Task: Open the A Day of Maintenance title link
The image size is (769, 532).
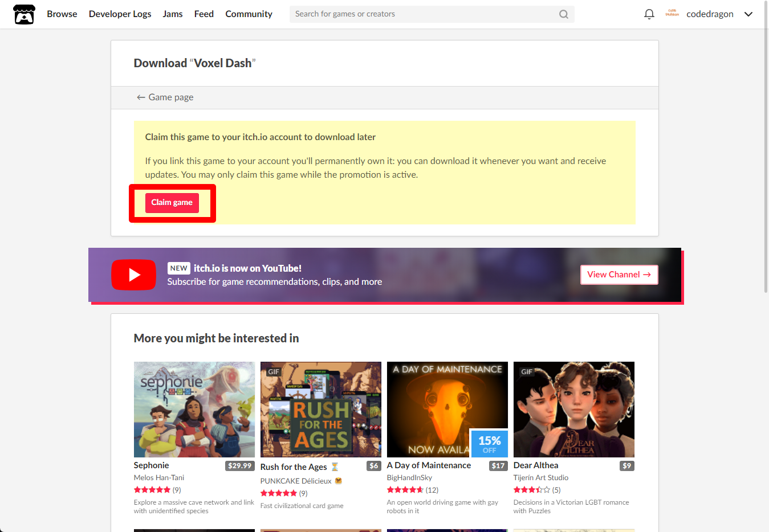Action: pos(429,465)
